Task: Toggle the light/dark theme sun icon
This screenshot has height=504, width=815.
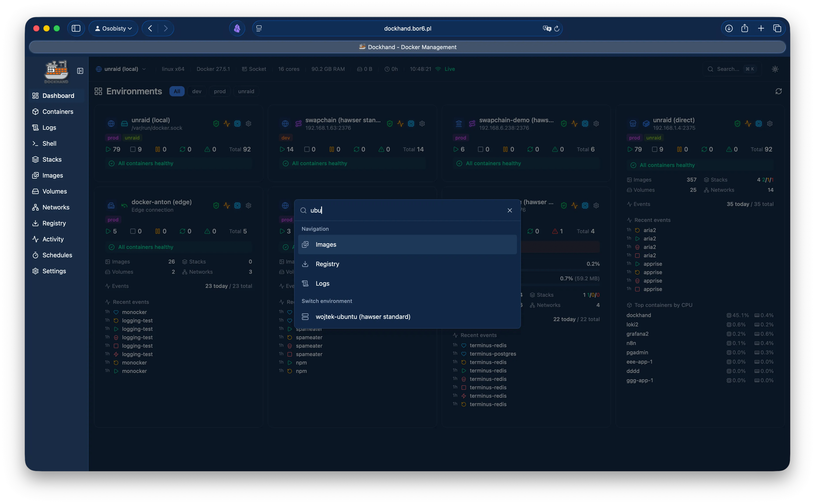Action: 775,69
